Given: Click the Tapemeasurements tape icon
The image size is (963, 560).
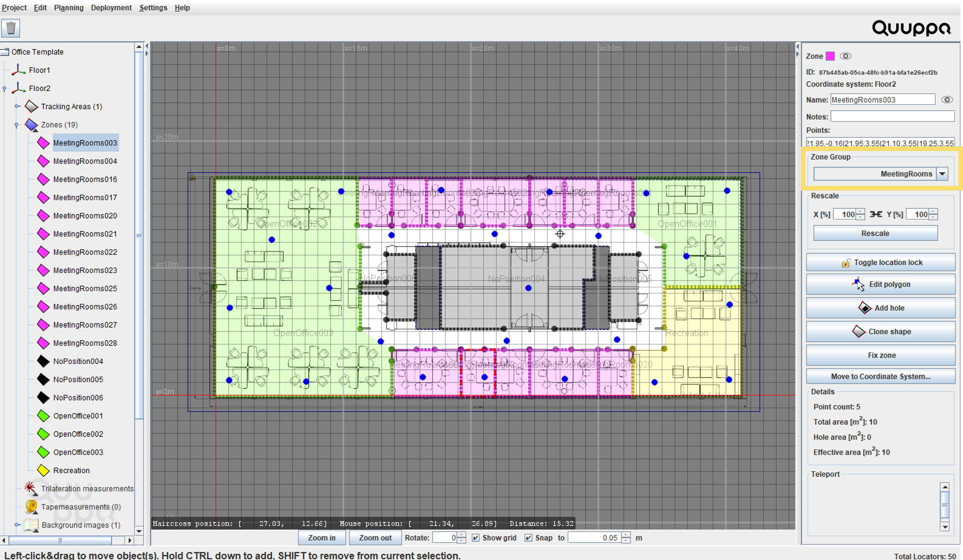Looking at the screenshot, I should coord(31,506).
